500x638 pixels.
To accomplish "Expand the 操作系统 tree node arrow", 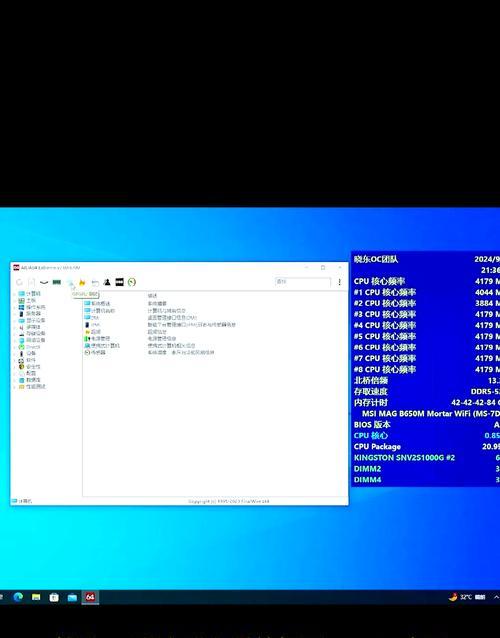I will coord(15,307).
